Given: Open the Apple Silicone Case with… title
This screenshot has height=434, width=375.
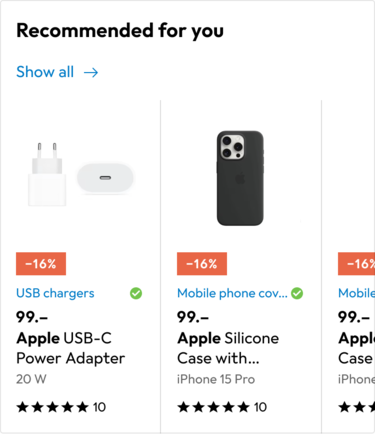Looking at the screenshot, I should (x=228, y=348).
